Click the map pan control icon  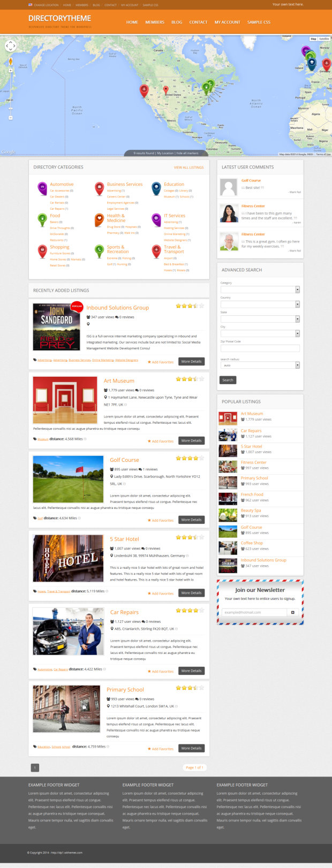tap(10, 47)
